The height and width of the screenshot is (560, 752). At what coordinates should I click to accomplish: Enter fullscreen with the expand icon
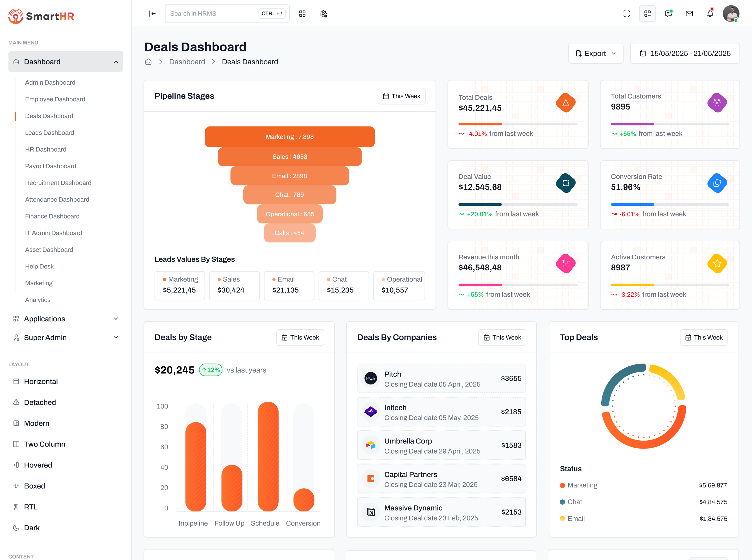627,14
